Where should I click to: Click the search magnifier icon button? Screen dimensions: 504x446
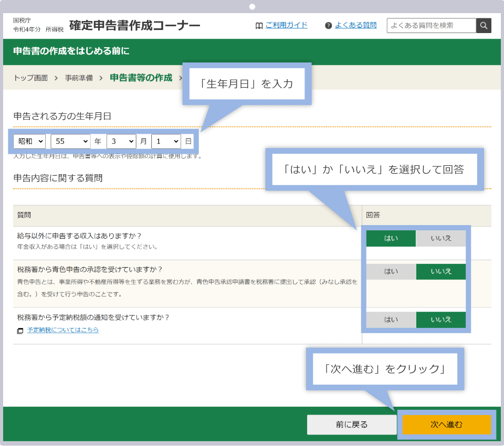click(484, 25)
